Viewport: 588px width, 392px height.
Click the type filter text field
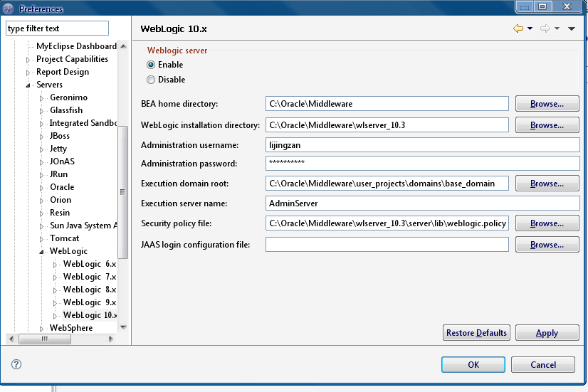tap(57, 28)
